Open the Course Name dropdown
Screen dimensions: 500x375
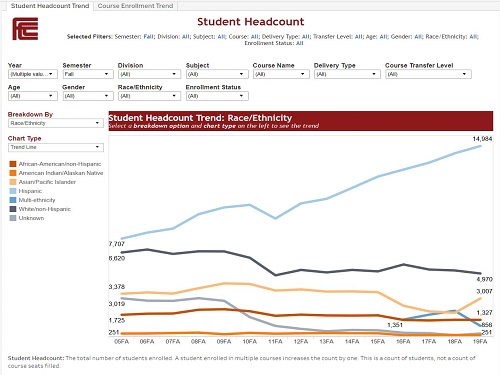[x=281, y=74]
